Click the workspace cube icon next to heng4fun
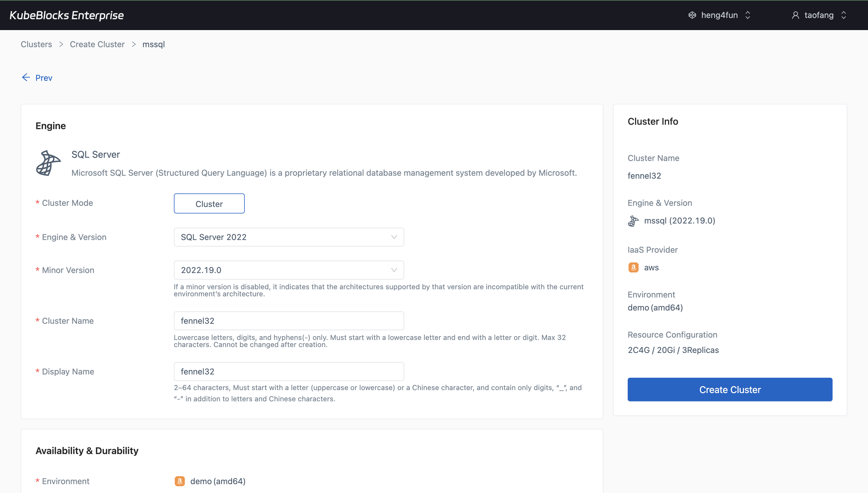The width and height of the screenshot is (868, 493). pos(692,15)
